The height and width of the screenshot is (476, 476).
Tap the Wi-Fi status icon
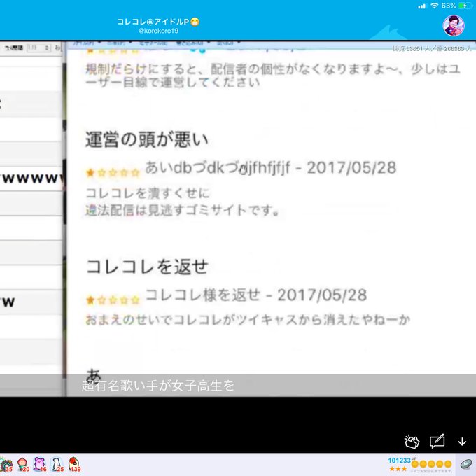(435, 6)
